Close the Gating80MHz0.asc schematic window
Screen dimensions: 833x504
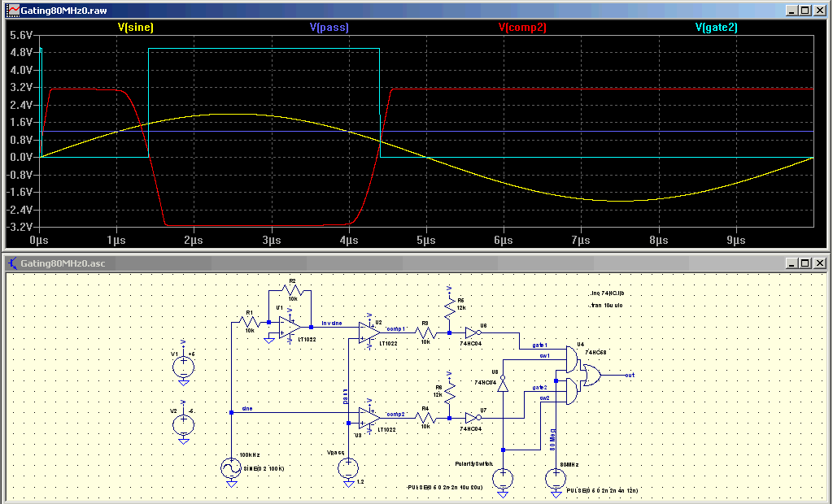click(820, 263)
